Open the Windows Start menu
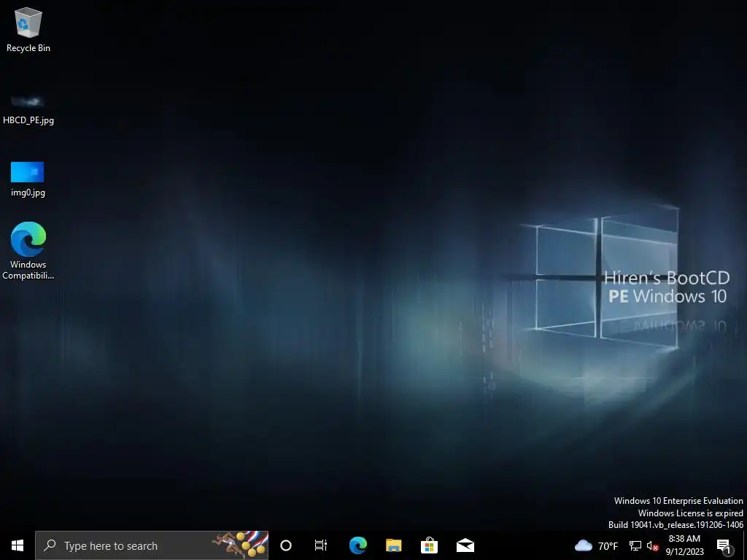 tap(18, 545)
